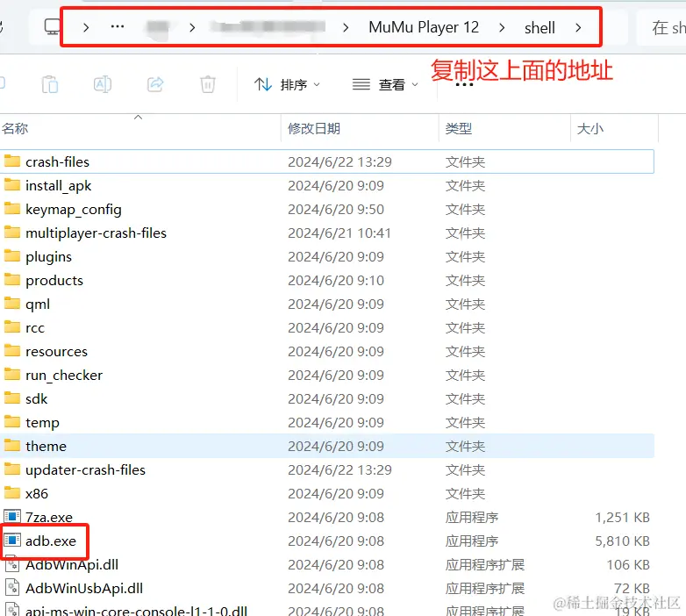Click the folder icon of crash-files
Image resolution: width=686 pixels, height=616 pixels.
(x=12, y=161)
